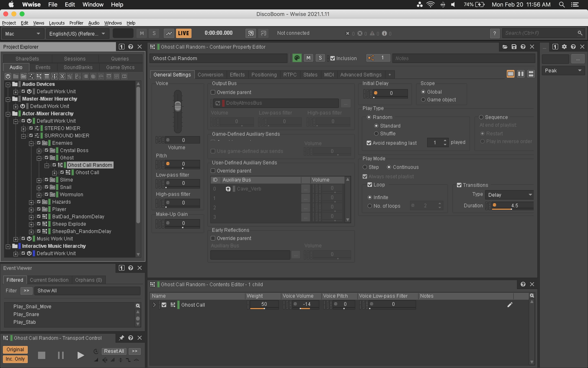Click the capture-data icon next to LIVE
The image size is (588, 368).
click(169, 33)
